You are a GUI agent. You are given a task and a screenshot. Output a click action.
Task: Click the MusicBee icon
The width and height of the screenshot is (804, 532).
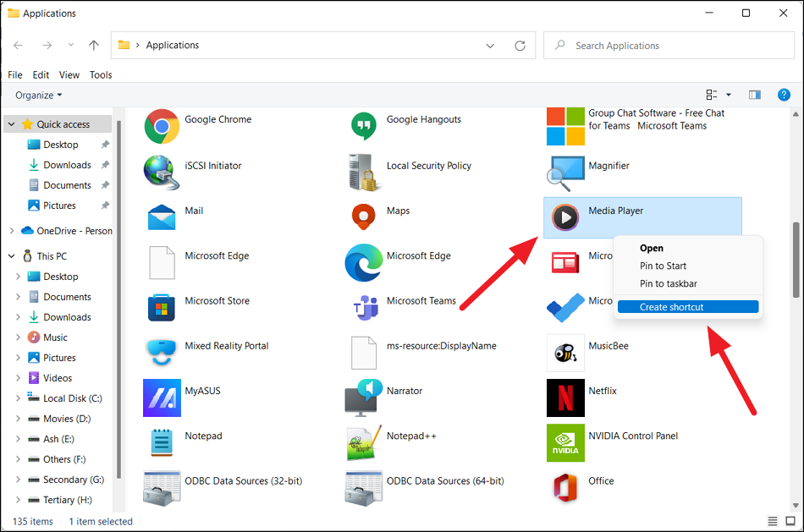[564, 351]
